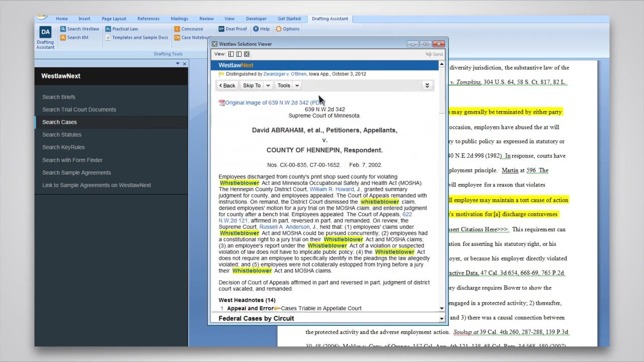
Task: Go Back in the Westlaw viewer
Action: 227,85
